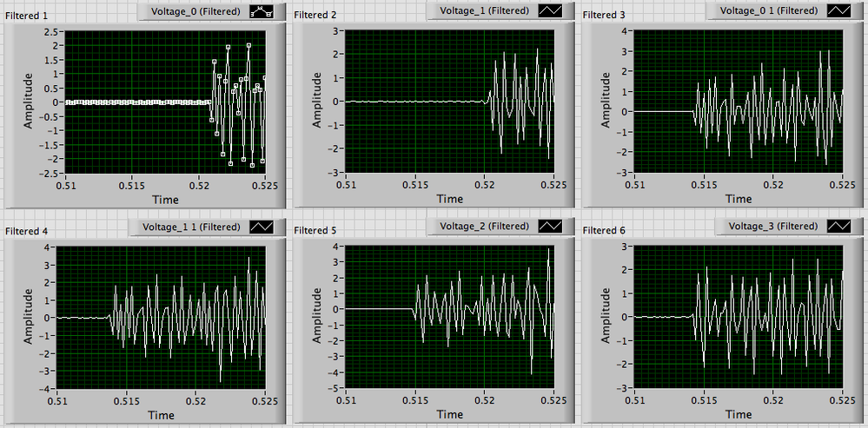Click the Voltage_0 1 (Filtered) line style icon

(x=838, y=10)
